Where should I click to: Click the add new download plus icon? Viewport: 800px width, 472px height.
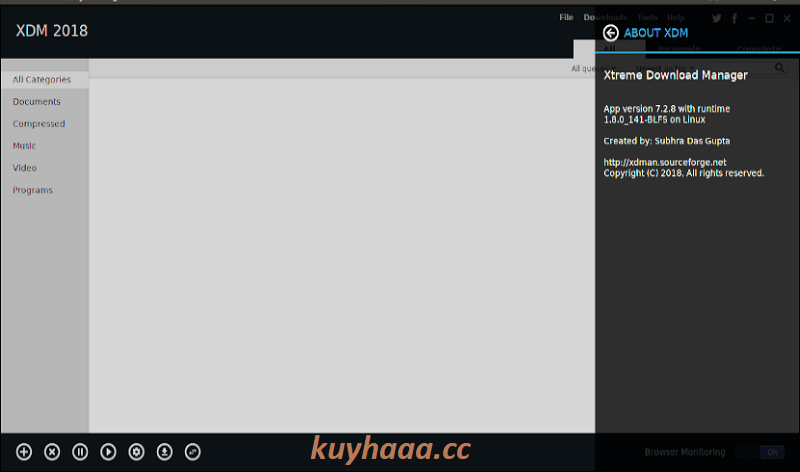[x=24, y=452]
